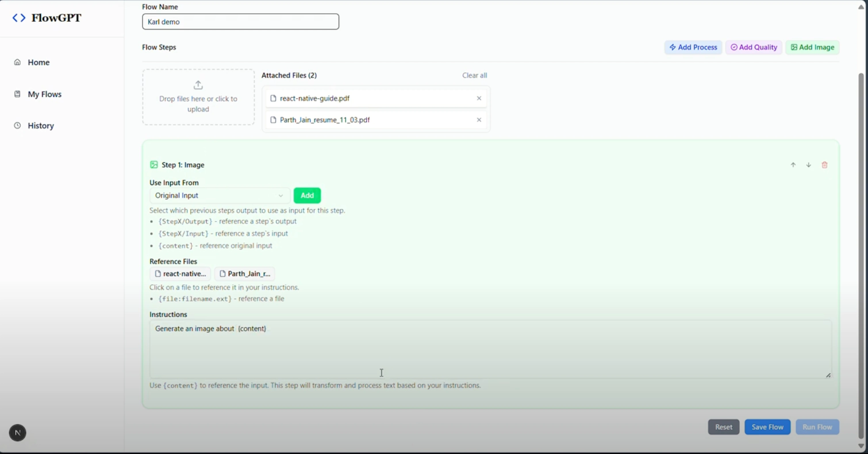Open the Use Input From dropdown
This screenshot has width=868, height=454.
point(219,196)
